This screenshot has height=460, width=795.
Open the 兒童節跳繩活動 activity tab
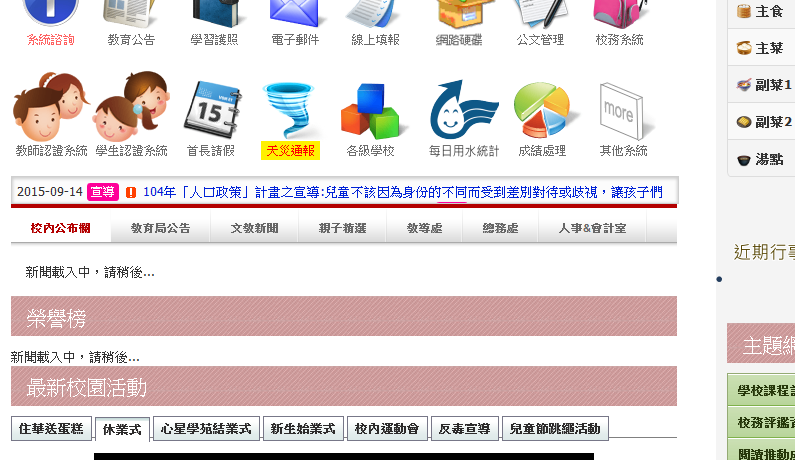pos(555,429)
